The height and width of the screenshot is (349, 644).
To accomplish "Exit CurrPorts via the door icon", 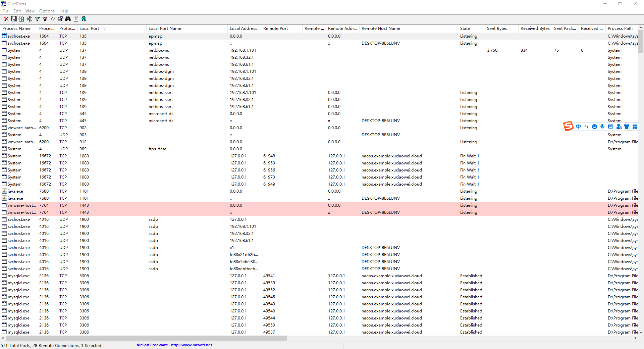I will point(84,19).
